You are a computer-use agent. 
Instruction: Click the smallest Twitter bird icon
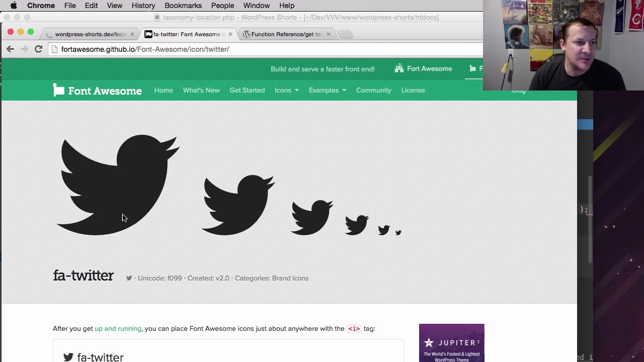pyautogui.click(x=398, y=233)
